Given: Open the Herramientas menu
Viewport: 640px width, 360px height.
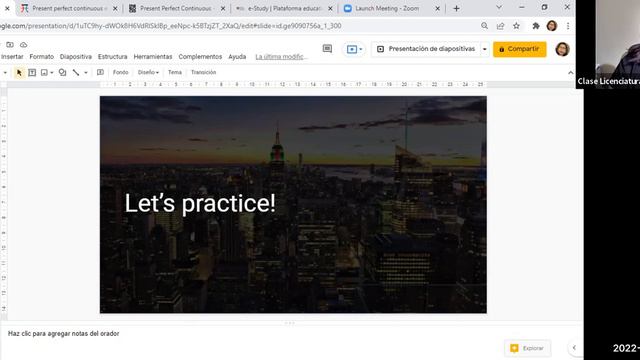Looking at the screenshot, I should click(153, 57).
